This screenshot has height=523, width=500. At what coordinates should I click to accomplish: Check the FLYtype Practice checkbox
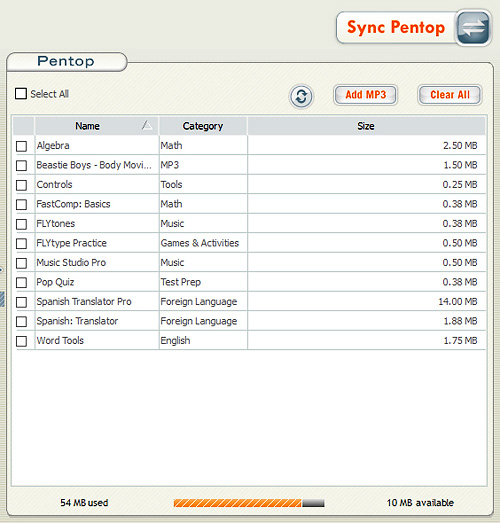22,243
